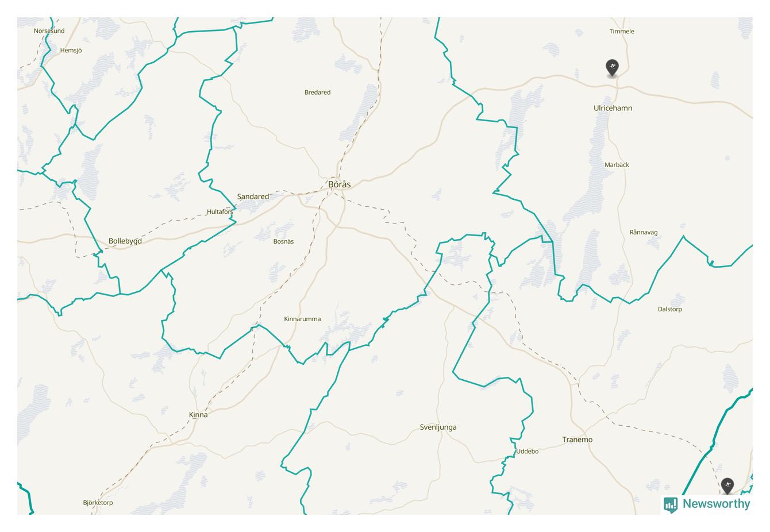This screenshot has width=770, height=532.
Task: Select the Kinnarumma label
Action: pos(302,319)
